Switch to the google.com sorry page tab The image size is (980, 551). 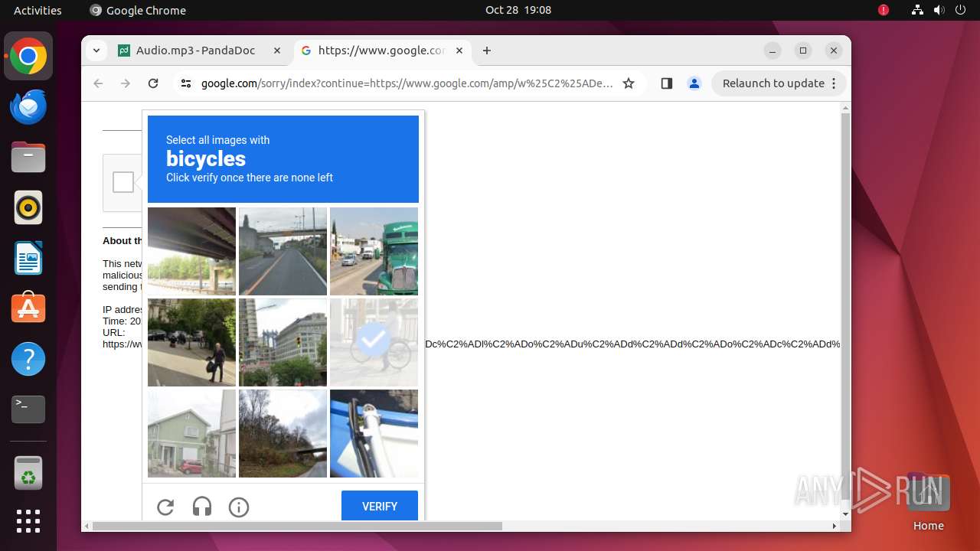tap(381, 51)
